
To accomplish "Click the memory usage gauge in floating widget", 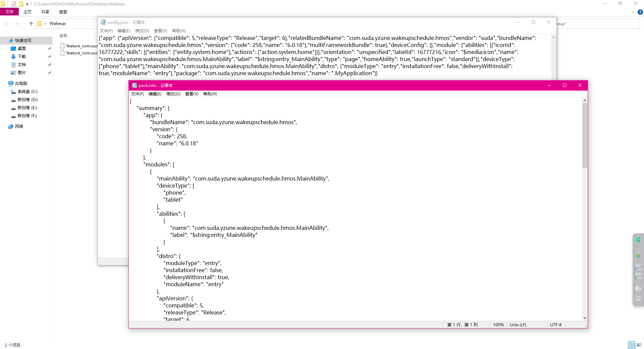I will click(x=638, y=253).
